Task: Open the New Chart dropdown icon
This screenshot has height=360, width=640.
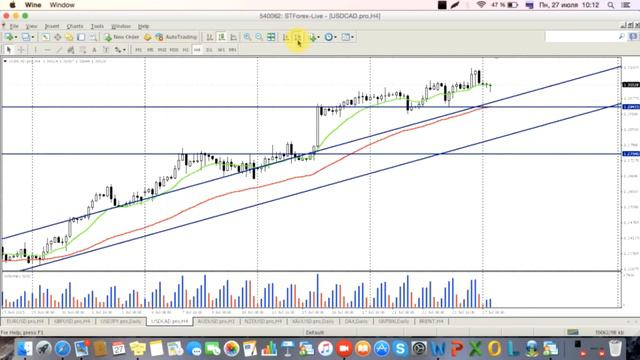Action: point(11,37)
